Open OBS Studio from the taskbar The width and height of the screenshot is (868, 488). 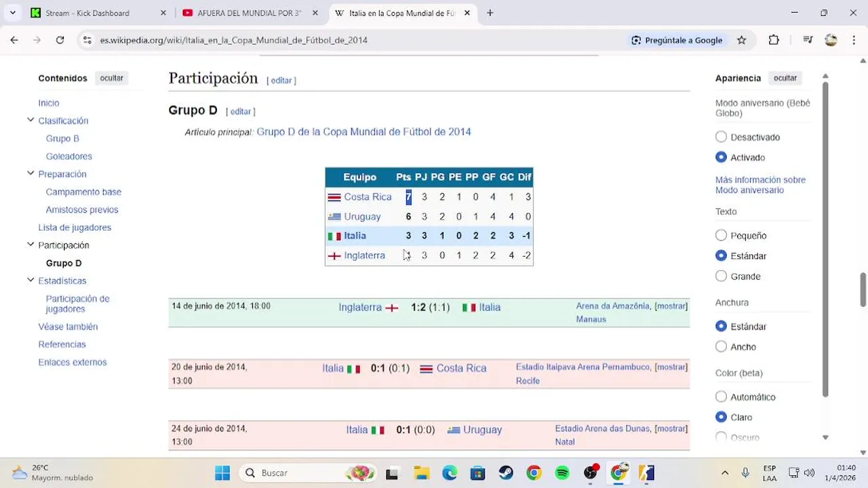591,472
